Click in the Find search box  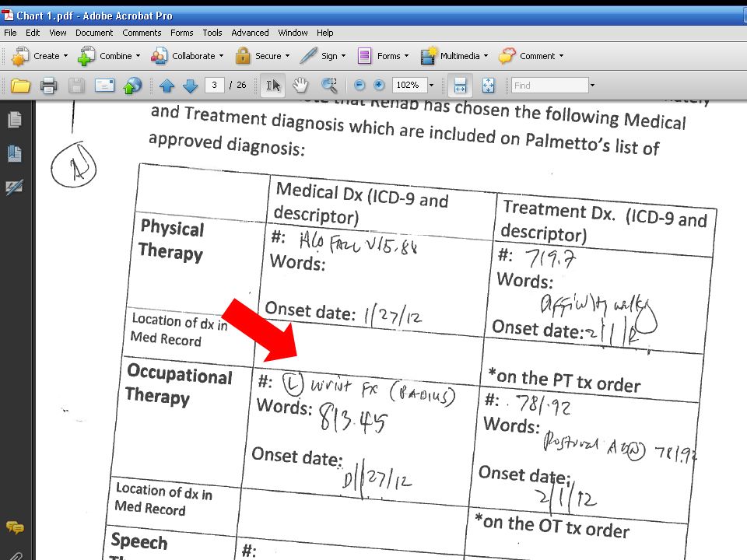click(550, 86)
